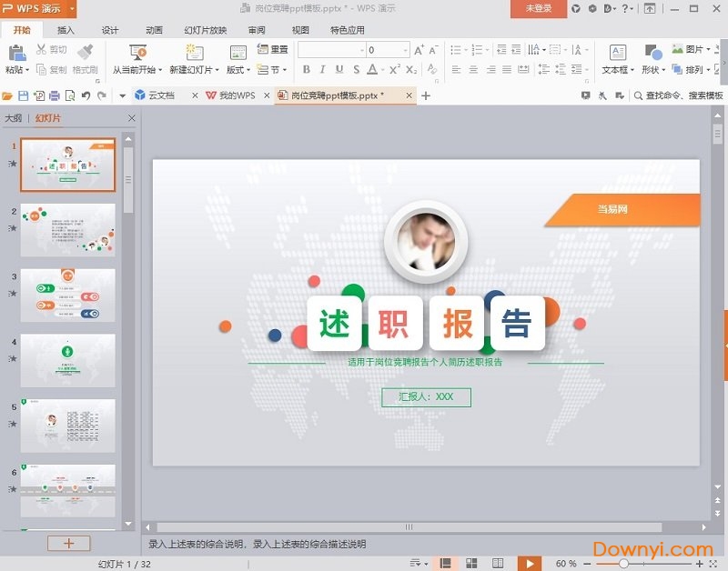Start slideshow from current slide icon

(x=137, y=53)
